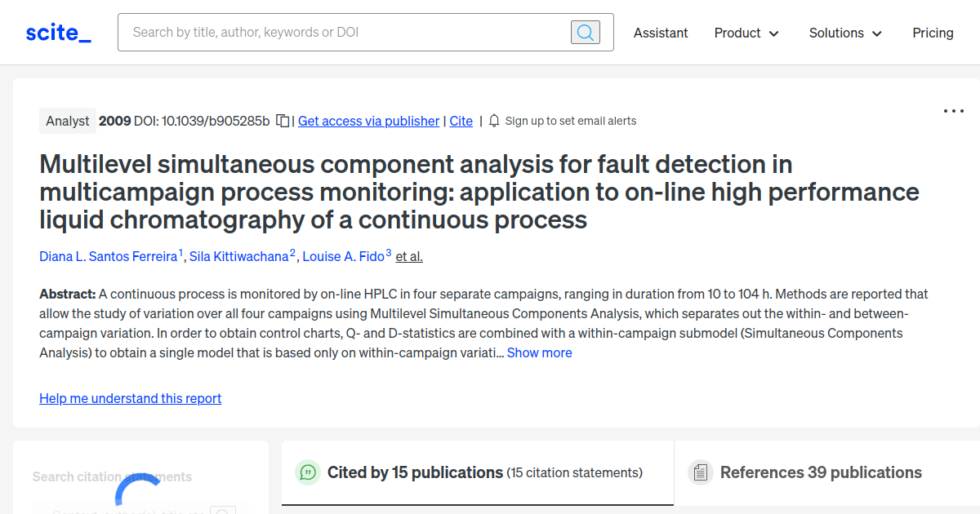980x514 pixels.
Task: Click the scite_ logo
Action: click(x=57, y=32)
